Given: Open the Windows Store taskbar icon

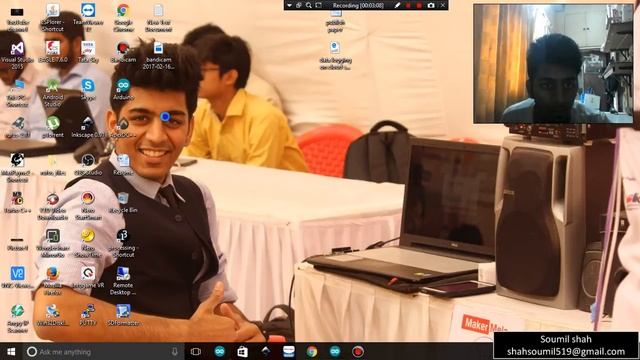Looking at the screenshot, I should [242, 351].
